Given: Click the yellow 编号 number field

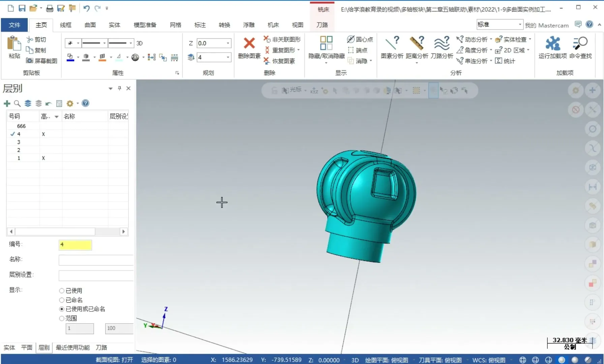Looking at the screenshot, I should tap(75, 245).
